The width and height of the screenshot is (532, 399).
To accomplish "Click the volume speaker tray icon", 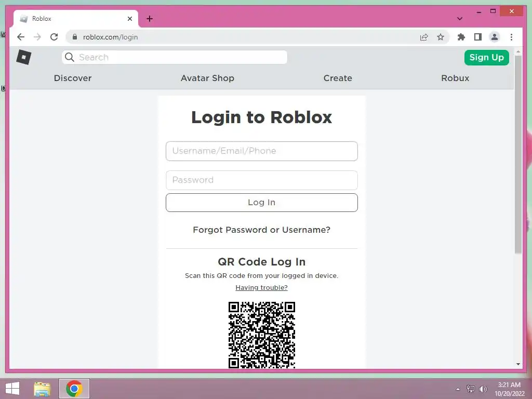I will (x=483, y=389).
